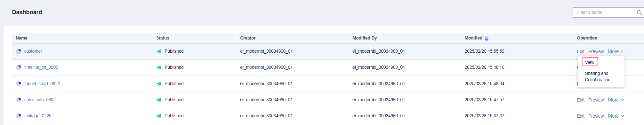
Task: Choose Sharing and Collaboration menu entry
Action: pyautogui.click(x=597, y=76)
